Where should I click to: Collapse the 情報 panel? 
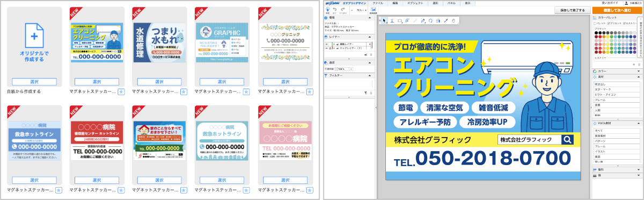[369, 18]
